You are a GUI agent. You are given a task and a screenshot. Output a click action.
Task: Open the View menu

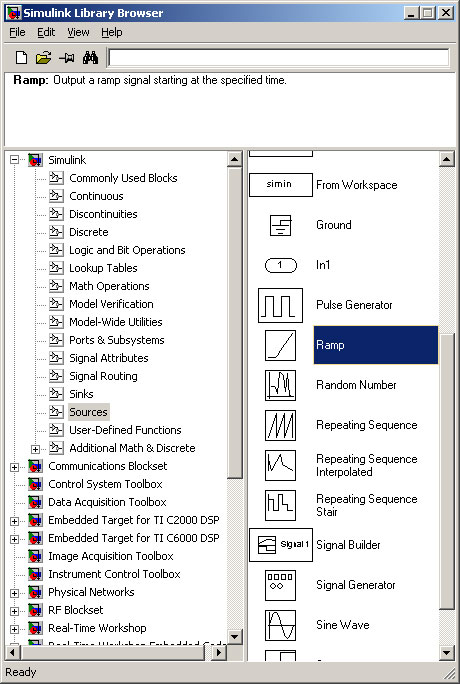click(x=78, y=32)
